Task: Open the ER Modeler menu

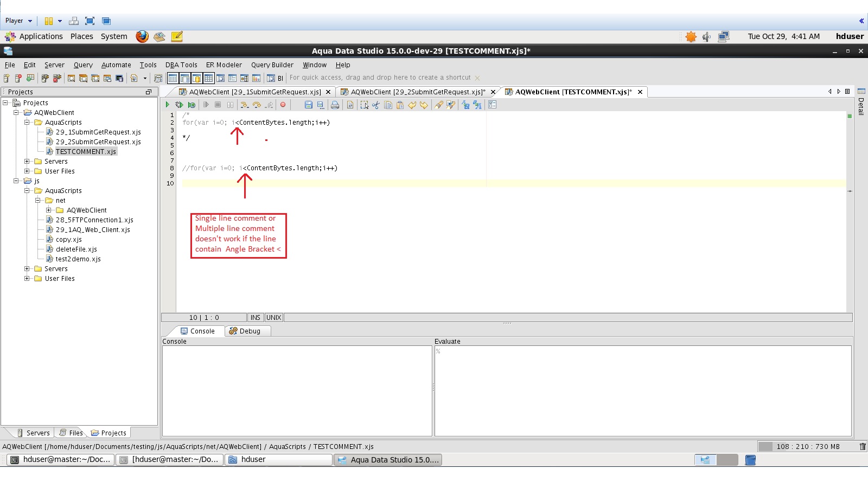Action: [x=224, y=65]
